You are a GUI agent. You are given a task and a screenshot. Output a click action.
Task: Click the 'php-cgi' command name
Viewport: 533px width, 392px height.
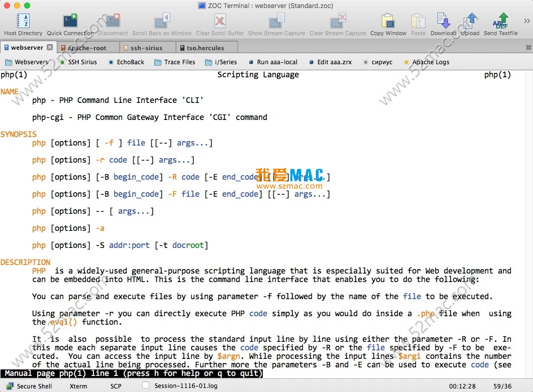[48, 117]
